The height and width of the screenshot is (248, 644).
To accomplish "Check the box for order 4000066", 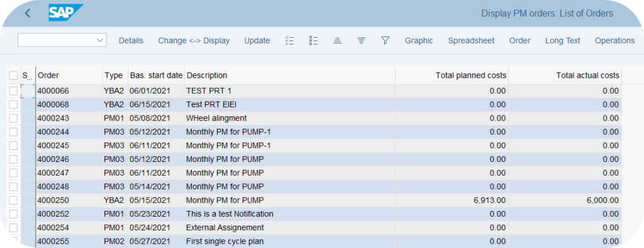I will (13, 90).
